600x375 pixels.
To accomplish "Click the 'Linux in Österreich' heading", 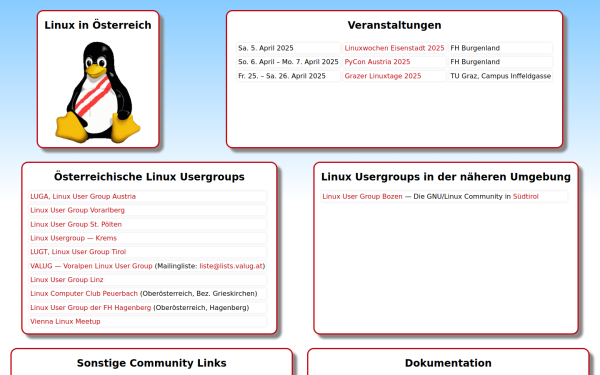I will (98, 25).
